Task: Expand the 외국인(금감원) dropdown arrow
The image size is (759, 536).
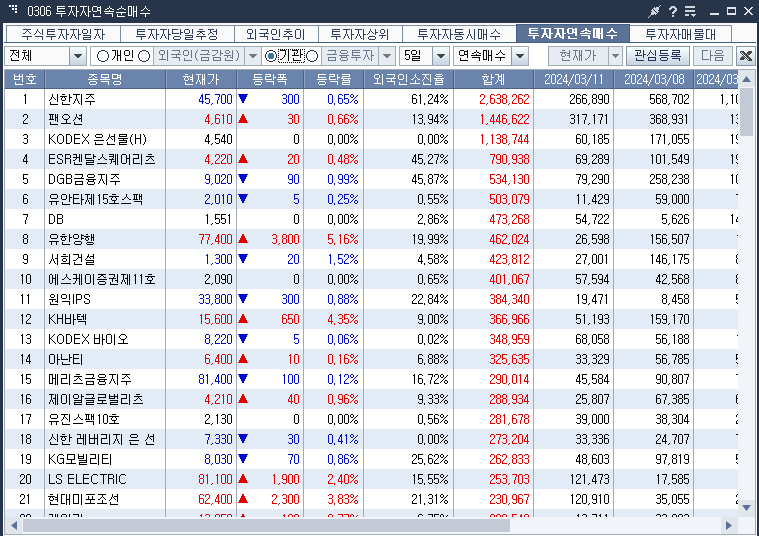Action: point(253,56)
